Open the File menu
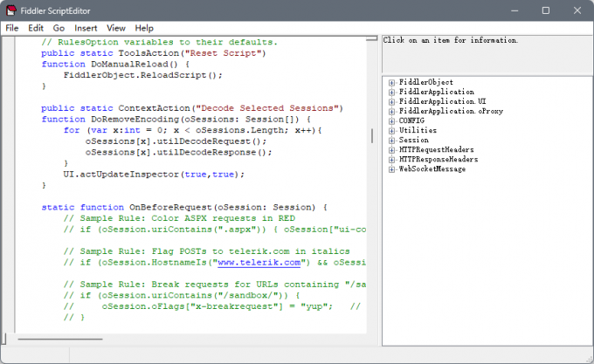 coord(12,28)
